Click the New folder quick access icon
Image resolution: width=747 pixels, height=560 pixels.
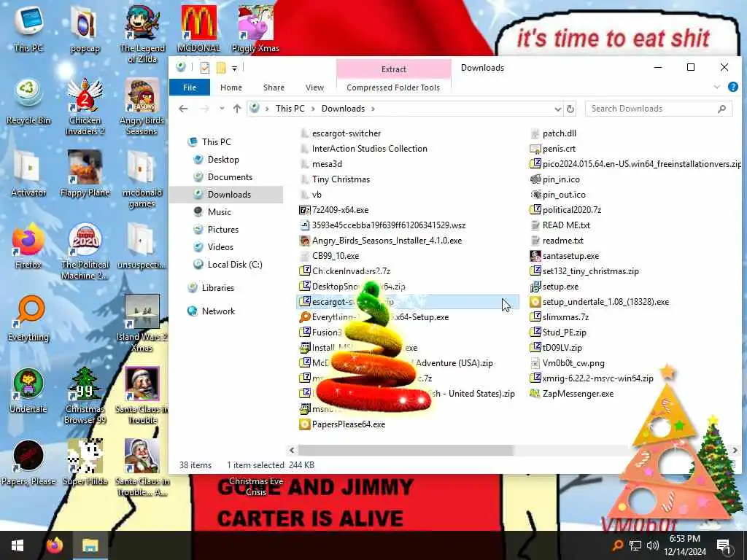[221, 68]
